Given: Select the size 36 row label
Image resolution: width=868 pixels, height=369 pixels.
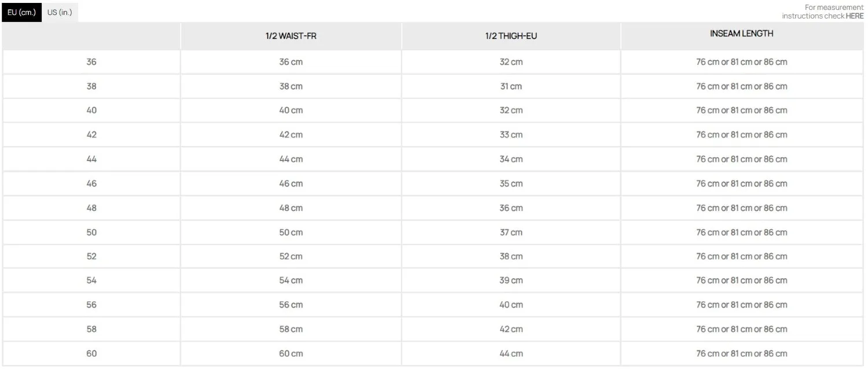Looking at the screenshot, I should coord(91,62).
